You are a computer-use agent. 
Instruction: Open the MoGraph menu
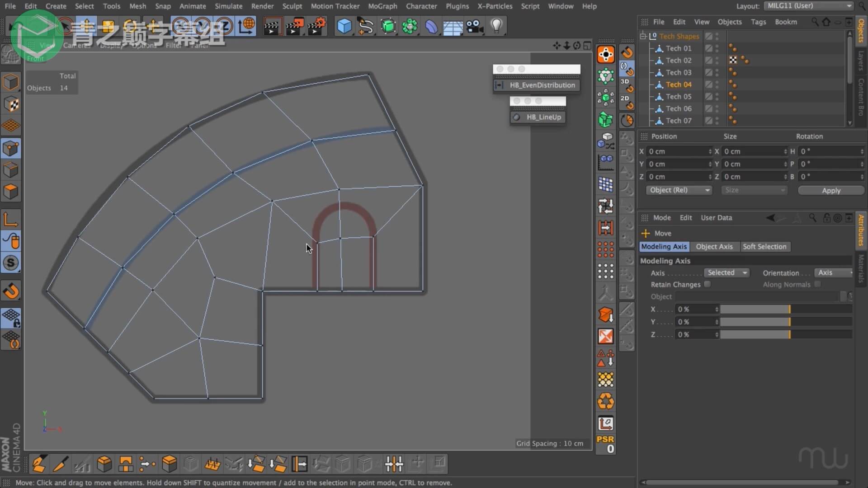(382, 6)
